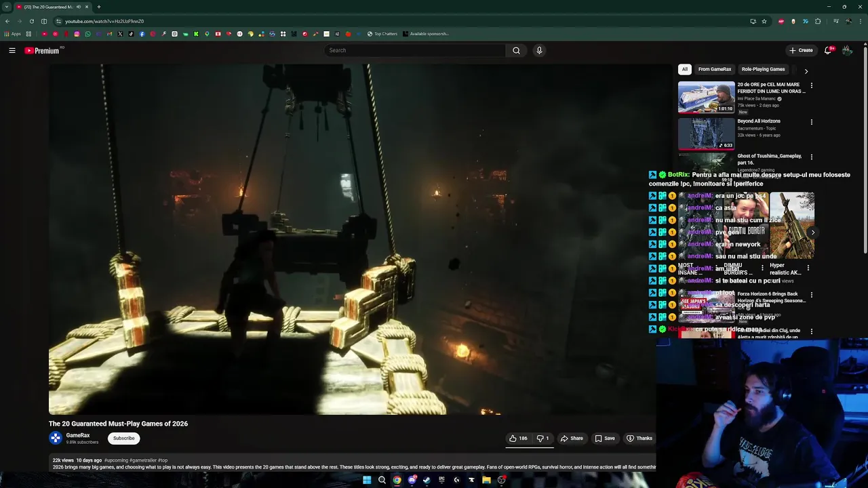The image size is (868, 488).
Task: Open File Explorer from the taskbar
Action: (x=486, y=480)
